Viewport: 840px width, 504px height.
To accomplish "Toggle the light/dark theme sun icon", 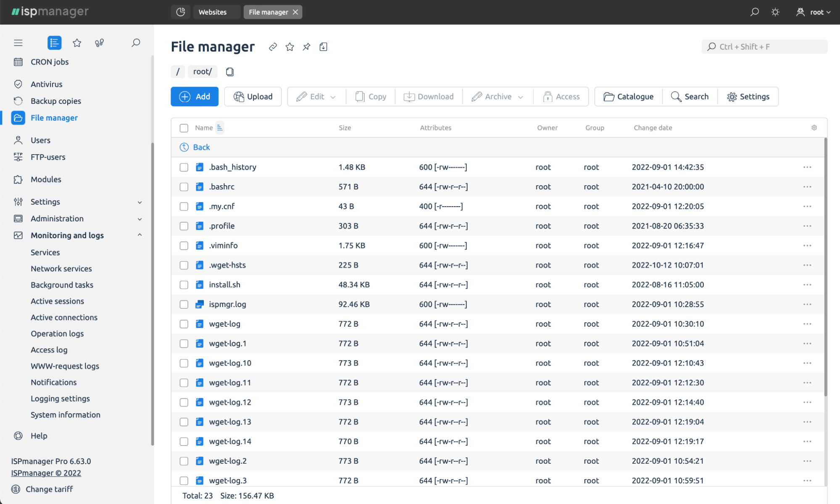I will pos(775,12).
